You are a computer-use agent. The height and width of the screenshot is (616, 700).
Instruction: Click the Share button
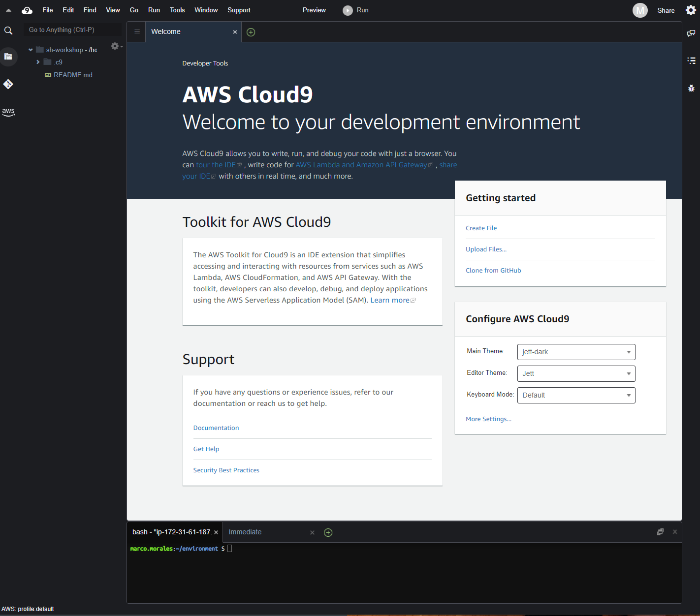tap(666, 10)
